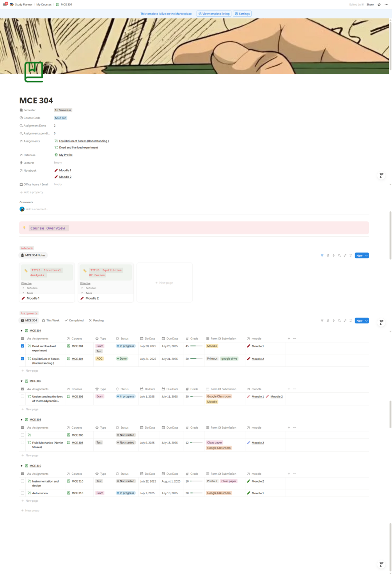Click the user avatar in Comments
The height and width of the screenshot is (575, 392).
[x=22, y=209]
